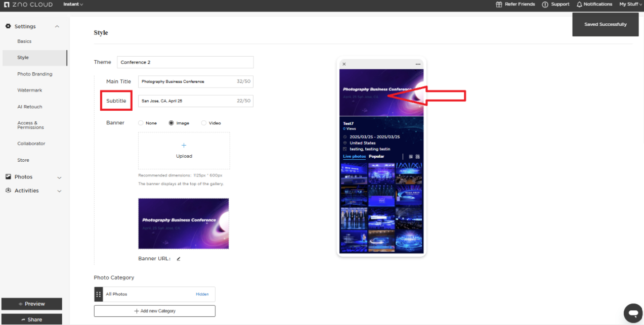Click the Add new Category button

tap(154, 311)
